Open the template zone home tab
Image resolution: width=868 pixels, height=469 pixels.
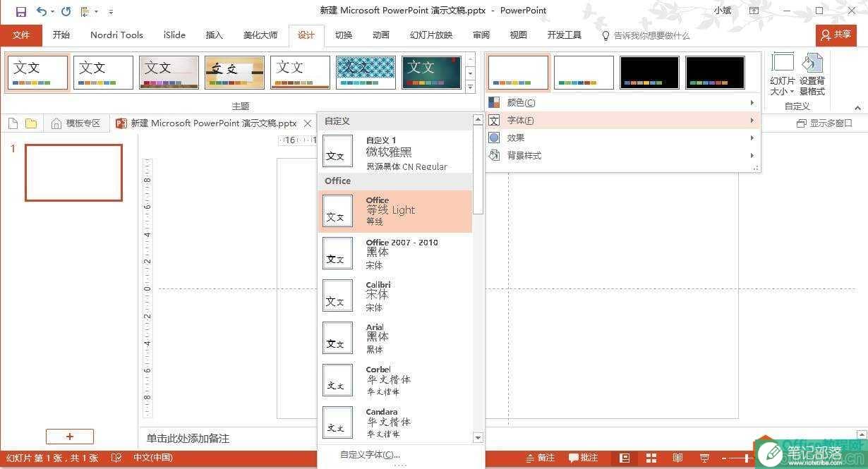[77, 123]
